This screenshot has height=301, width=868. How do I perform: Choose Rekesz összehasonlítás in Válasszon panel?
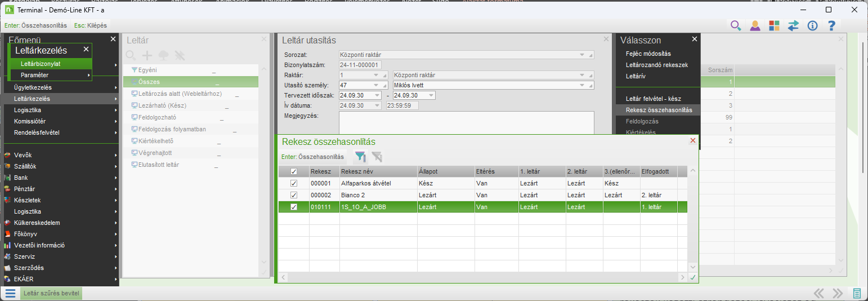[659, 110]
